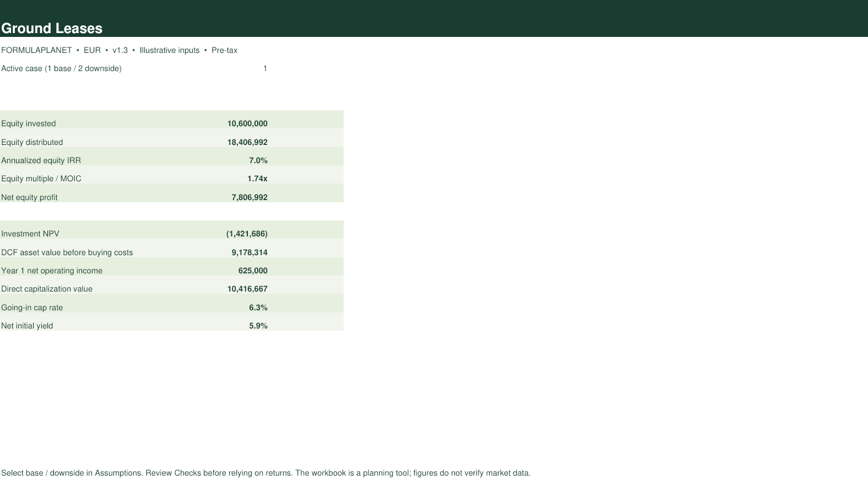Select Year 1 net operating income label
The width and height of the screenshot is (868, 496).
(52, 271)
